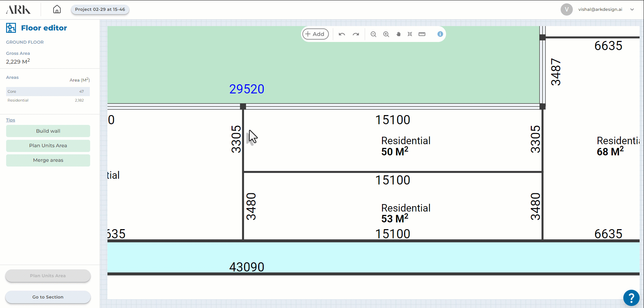This screenshot has width=644, height=308.
Task: Select the hand pan tool
Action: pyautogui.click(x=399, y=34)
